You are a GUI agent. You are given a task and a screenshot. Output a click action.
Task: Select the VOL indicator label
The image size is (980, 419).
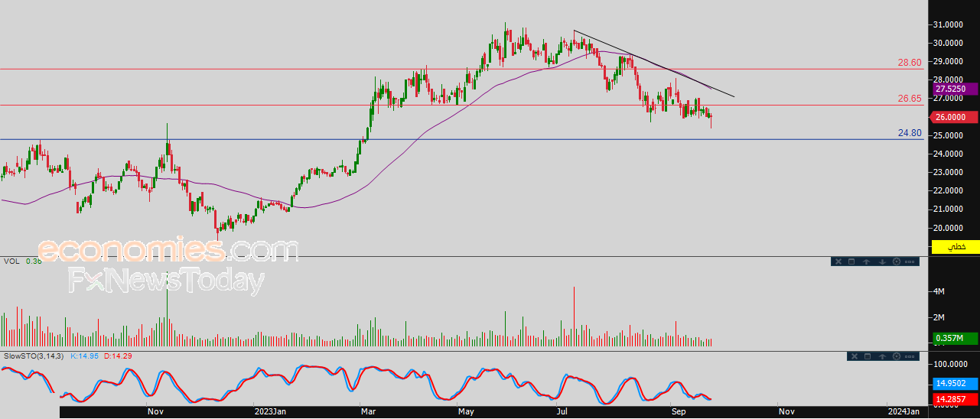(x=11, y=261)
